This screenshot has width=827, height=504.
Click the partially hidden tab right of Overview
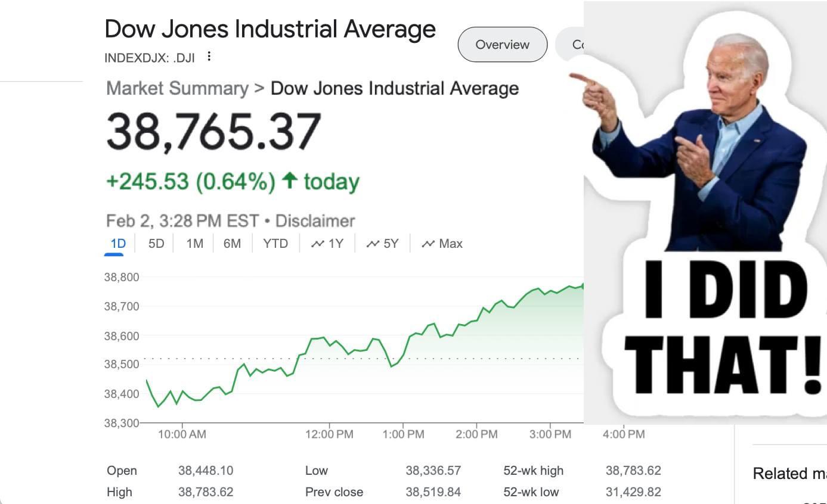571,45
